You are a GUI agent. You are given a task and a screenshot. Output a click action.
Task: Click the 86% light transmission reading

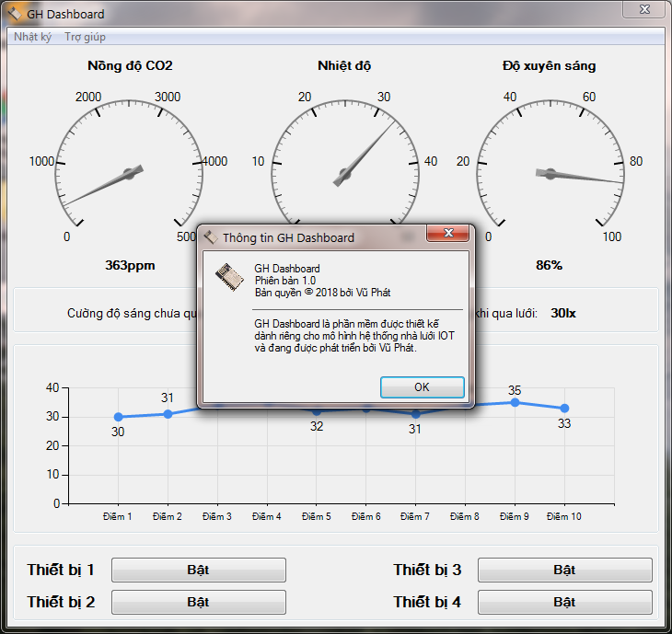[x=549, y=265]
